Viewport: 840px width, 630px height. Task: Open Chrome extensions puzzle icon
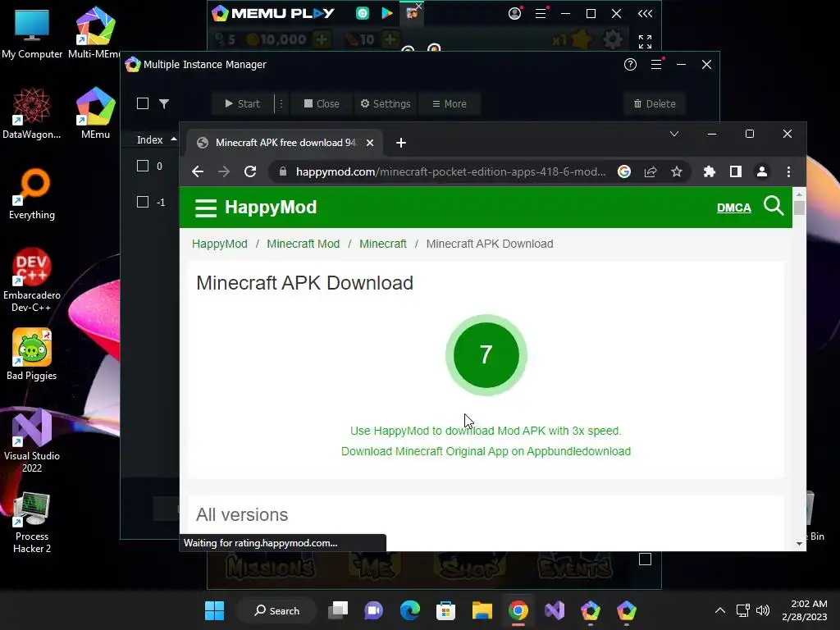[710, 171]
